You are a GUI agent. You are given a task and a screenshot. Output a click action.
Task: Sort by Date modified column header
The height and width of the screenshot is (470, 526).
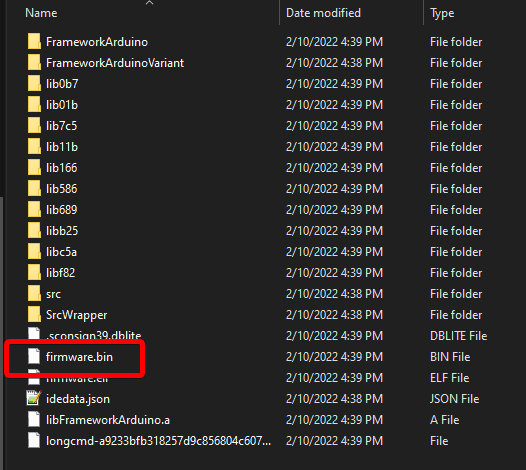pos(323,13)
